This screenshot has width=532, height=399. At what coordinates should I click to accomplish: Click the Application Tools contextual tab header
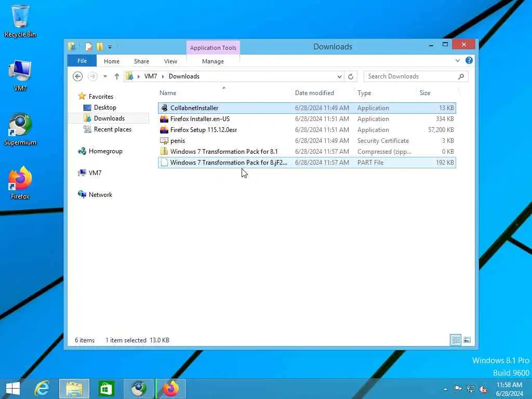tap(213, 48)
